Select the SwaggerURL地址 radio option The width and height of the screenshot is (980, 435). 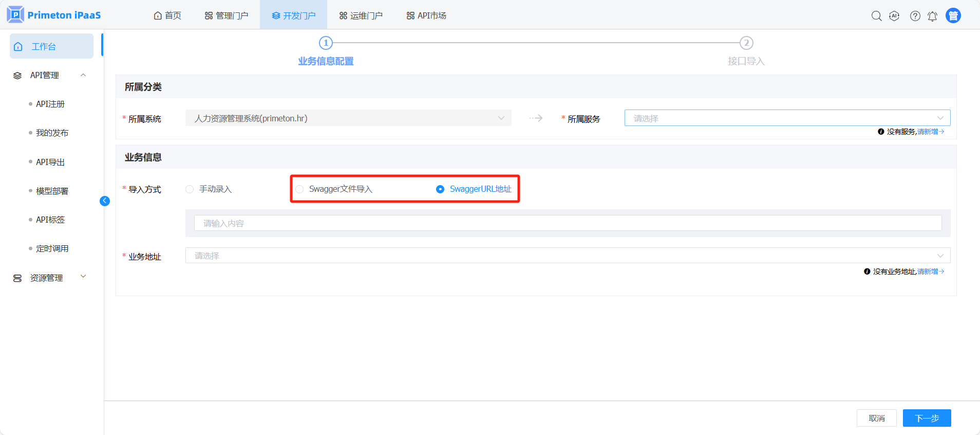(x=440, y=189)
